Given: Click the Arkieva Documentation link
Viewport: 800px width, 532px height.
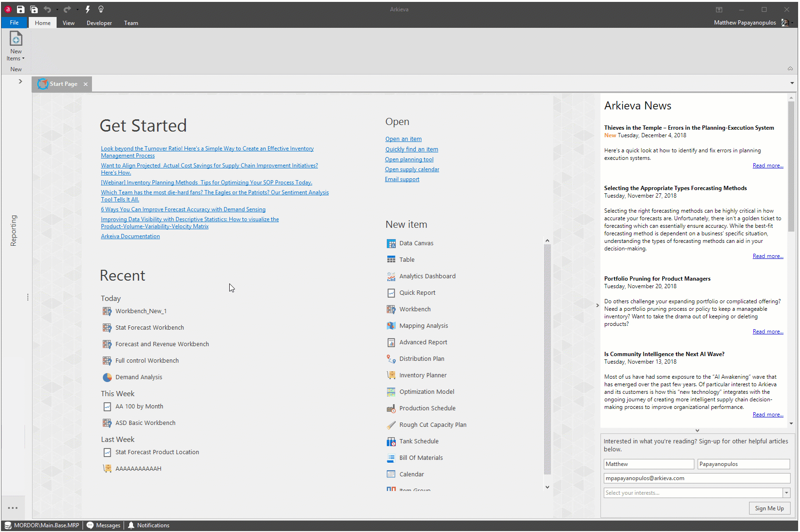Looking at the screenshot, I should [130, 236].
